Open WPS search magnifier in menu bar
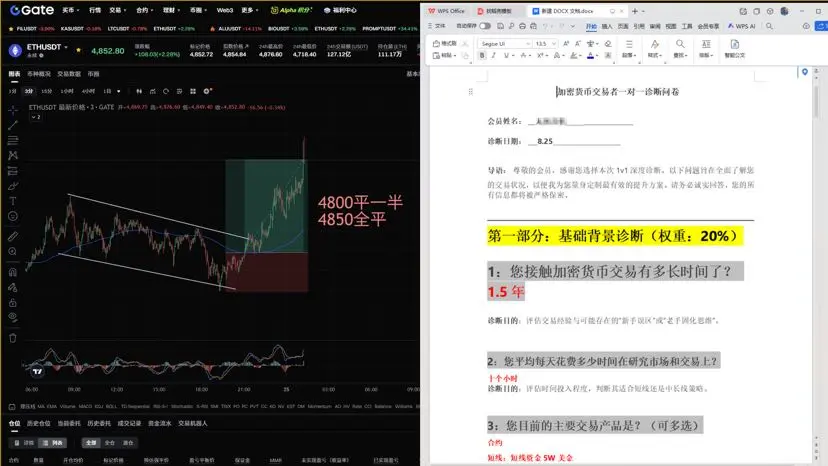The height and width of the screenshot is (466, 828). [x=769, y=26]
